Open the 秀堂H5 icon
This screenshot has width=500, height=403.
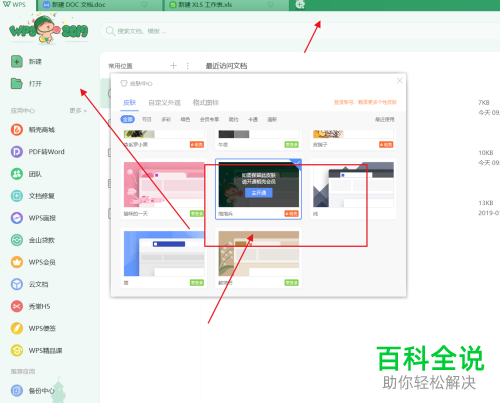[17, 306]
